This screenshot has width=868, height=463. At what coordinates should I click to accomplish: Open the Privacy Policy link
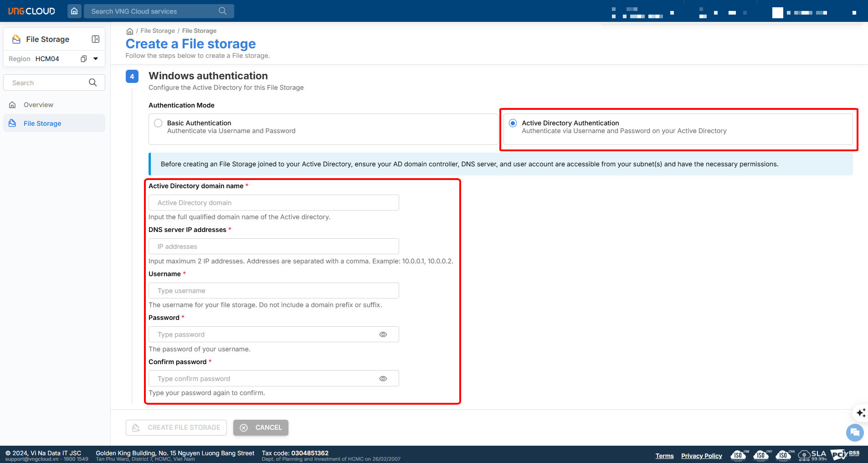pos(701,456)
